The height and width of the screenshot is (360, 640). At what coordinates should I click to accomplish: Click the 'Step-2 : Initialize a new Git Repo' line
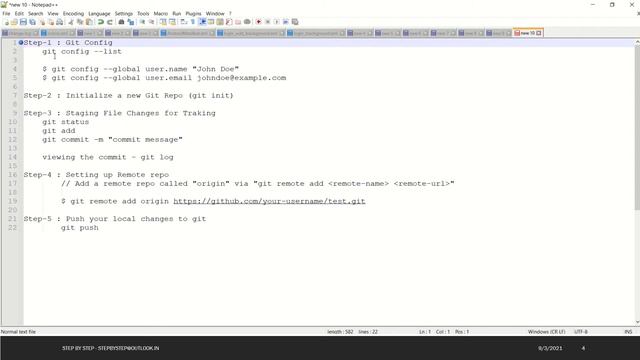click(128, 96)
